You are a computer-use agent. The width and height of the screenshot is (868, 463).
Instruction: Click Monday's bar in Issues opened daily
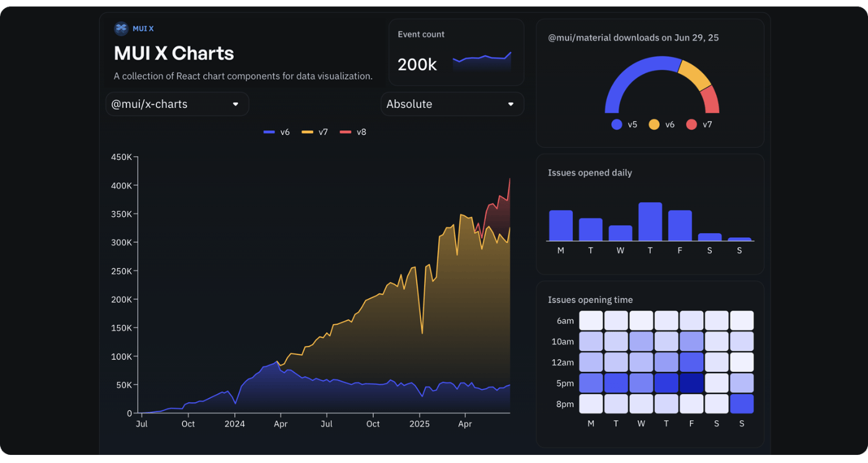(x=560, y=226)
